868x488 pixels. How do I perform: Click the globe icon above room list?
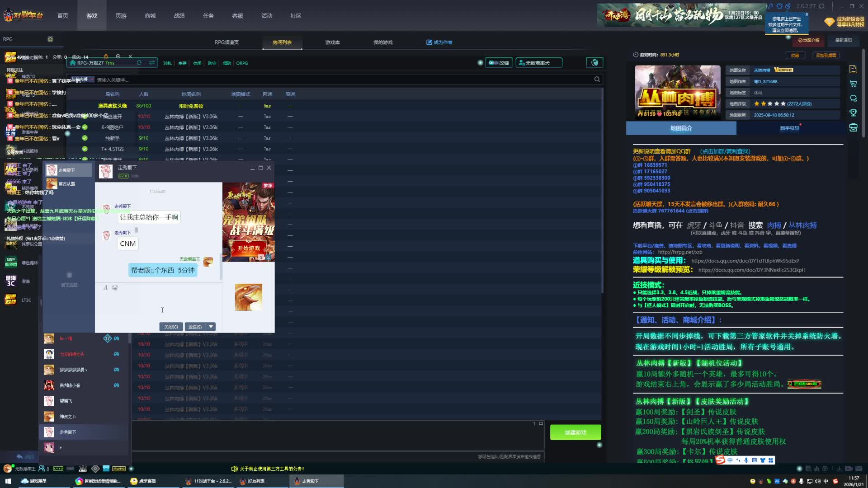pyautogui.click(x=594, y=63)
